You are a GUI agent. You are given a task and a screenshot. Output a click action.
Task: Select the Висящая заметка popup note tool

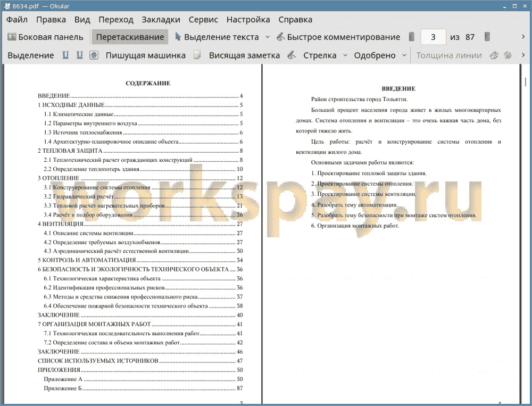[x=244, y=55]
